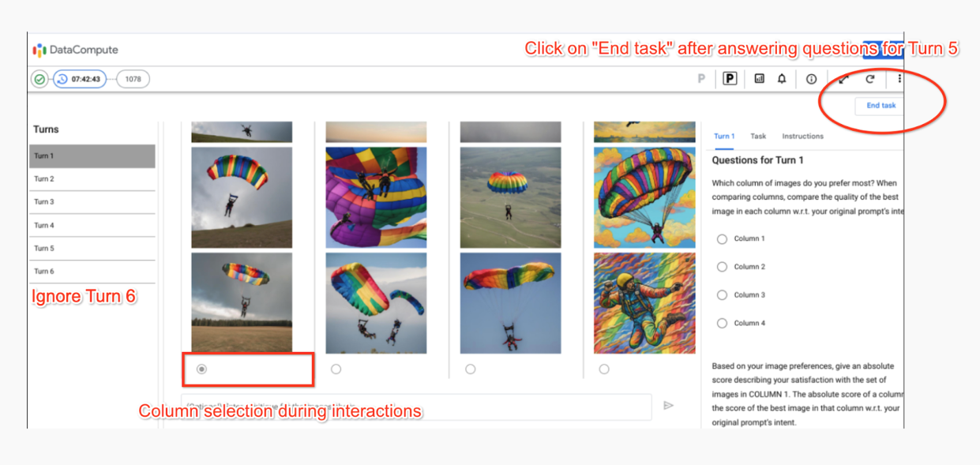Choose the radio button under the second image column
This screenshot has width=980, height=465.
coord(336,369)
